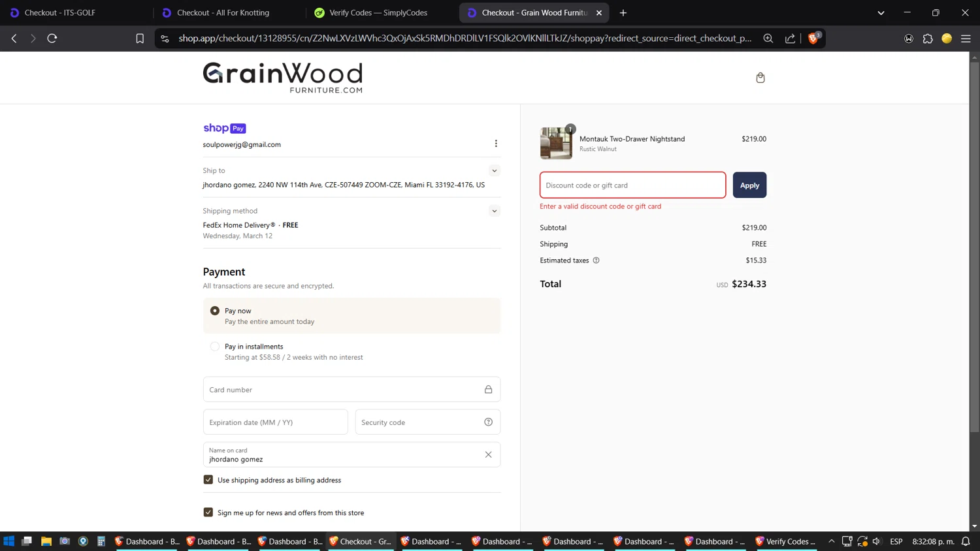Open Verify Codes window in taskbar
The image size is (980, 551).
coord(786,541)
